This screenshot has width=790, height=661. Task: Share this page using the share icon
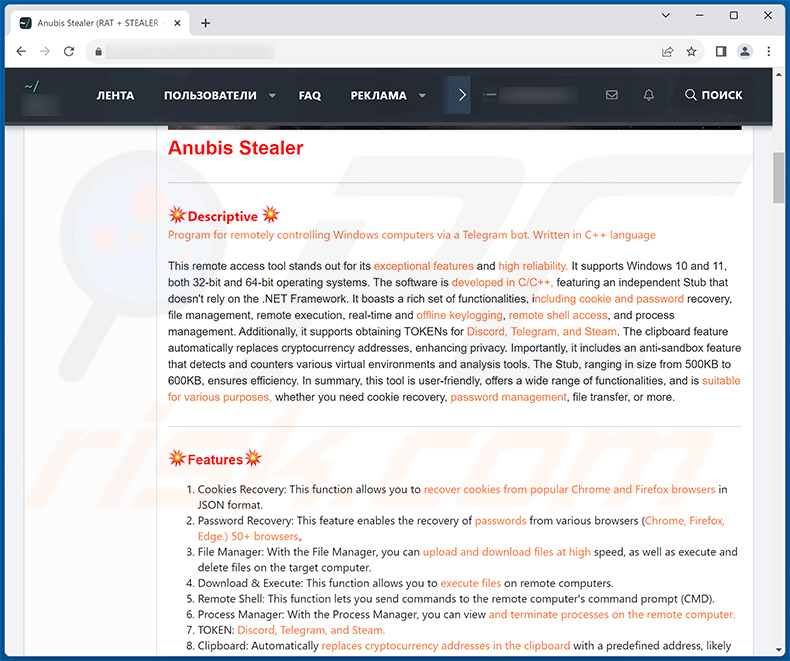point(668,51)
